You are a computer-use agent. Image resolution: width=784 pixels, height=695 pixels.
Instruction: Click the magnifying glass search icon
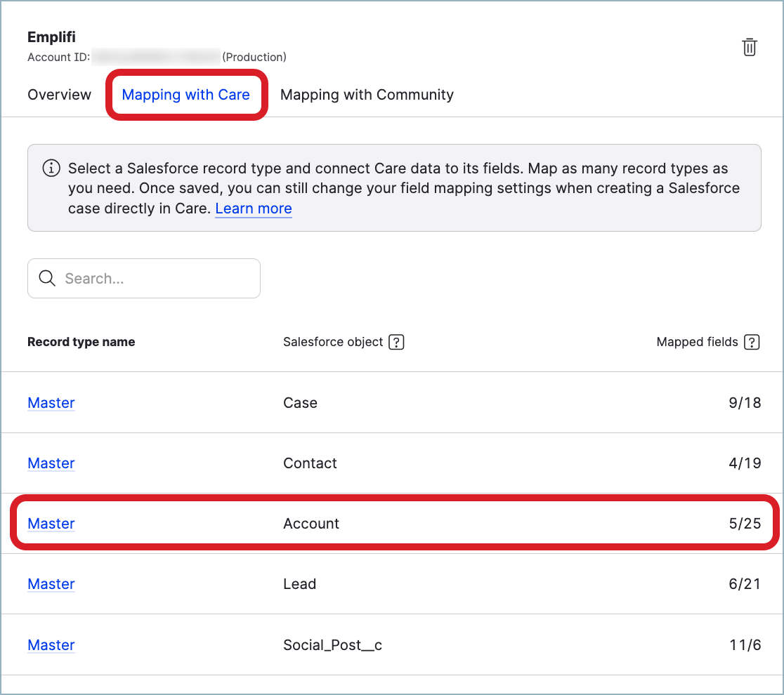[46, 278]
